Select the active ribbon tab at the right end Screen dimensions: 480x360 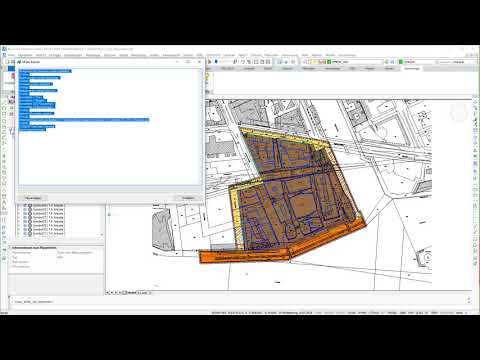(411, 68)
